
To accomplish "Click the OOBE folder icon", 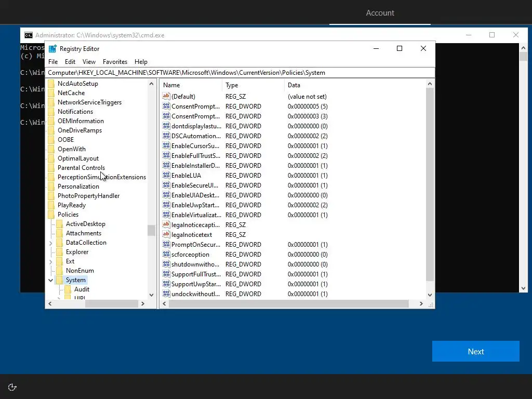I will (51, 139).
